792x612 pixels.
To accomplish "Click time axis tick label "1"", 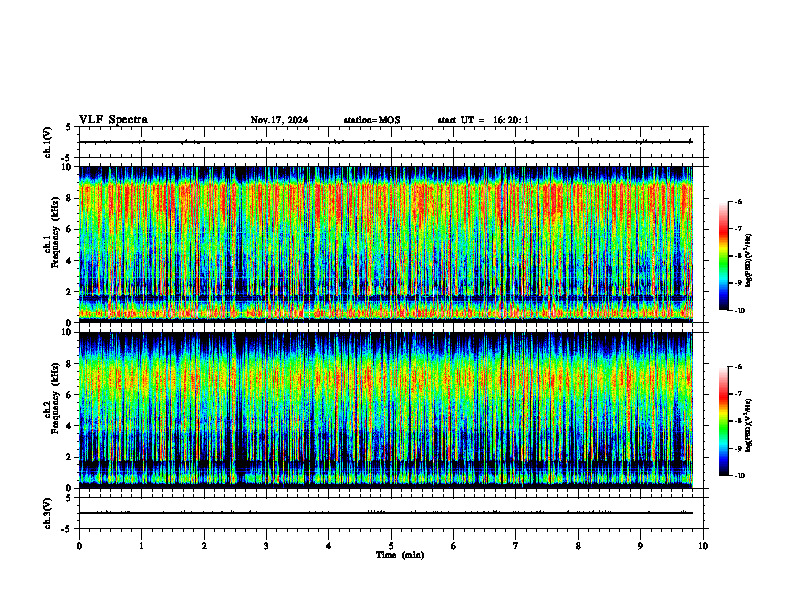I will [x=141, y=546].
